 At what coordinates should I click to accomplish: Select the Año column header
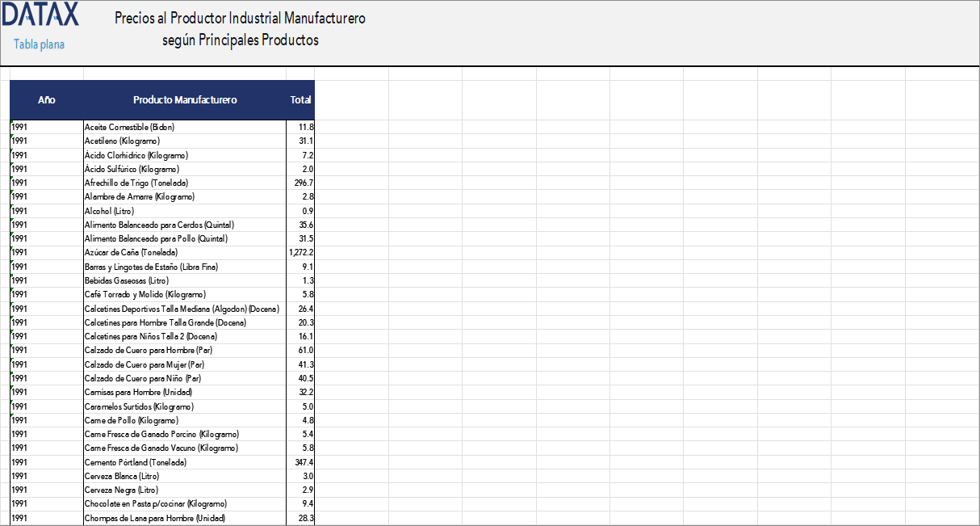(47, 100)
